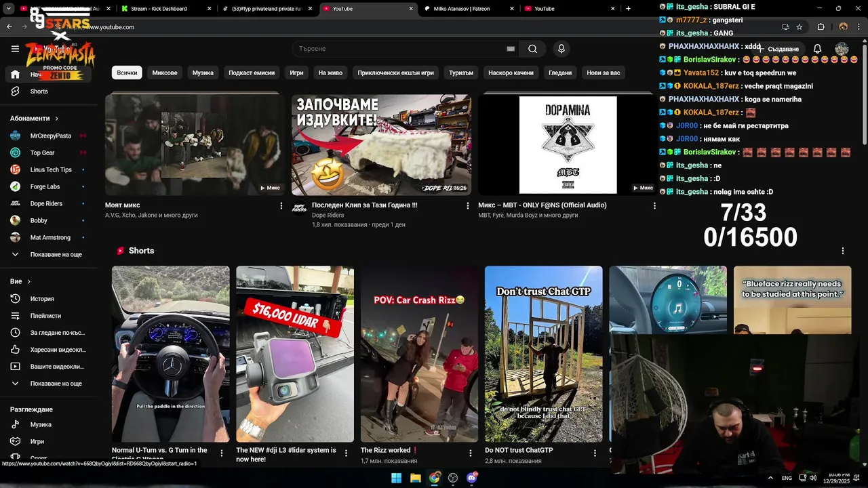This screenshot has width=868, height=488.
Task: Go back with the browser back arrow
Action: pos(9,27)
